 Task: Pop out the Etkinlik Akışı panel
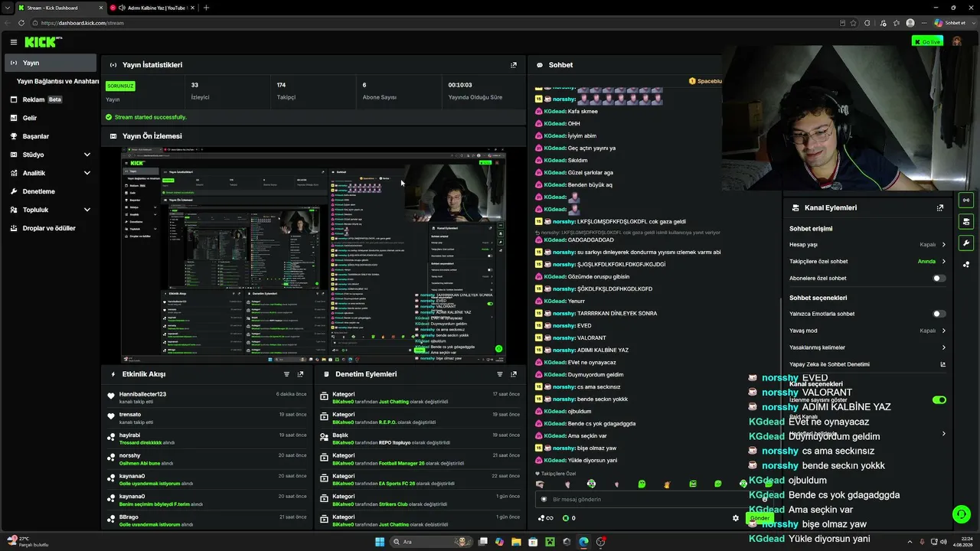point(300,374)
